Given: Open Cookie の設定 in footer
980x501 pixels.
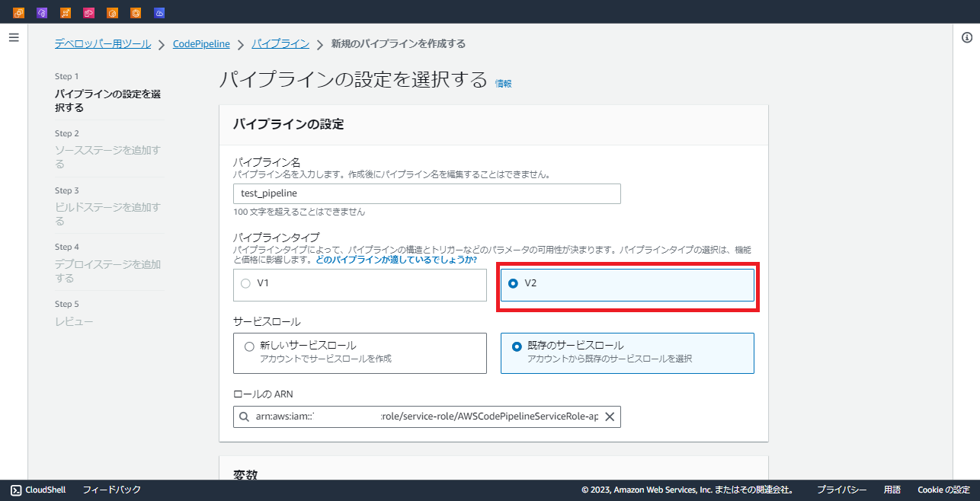Looking at the screenshot, I should [943, 490].
